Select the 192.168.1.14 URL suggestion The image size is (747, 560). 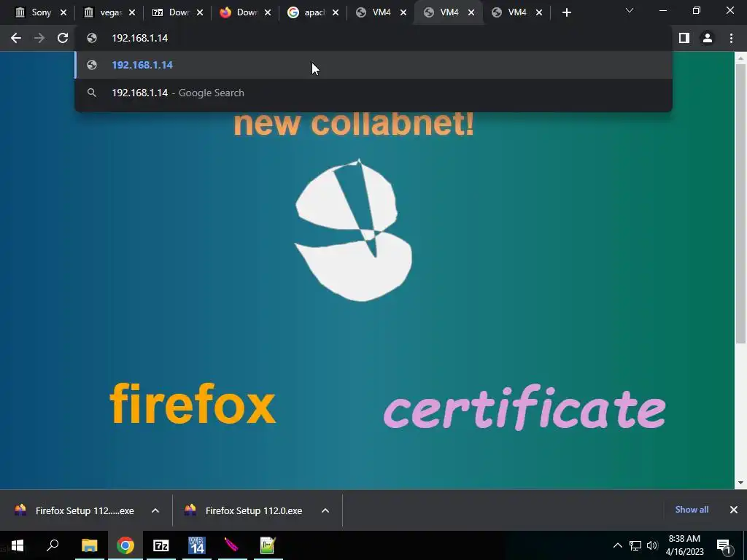(373, 65)
